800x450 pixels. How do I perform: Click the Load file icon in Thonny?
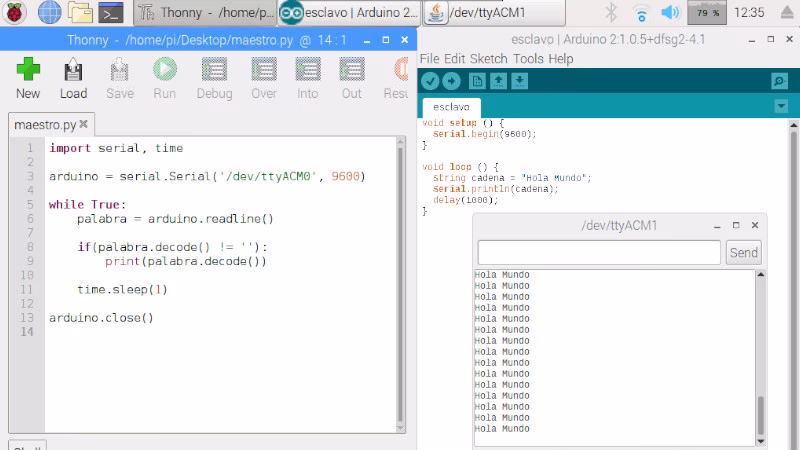(73, 71)
